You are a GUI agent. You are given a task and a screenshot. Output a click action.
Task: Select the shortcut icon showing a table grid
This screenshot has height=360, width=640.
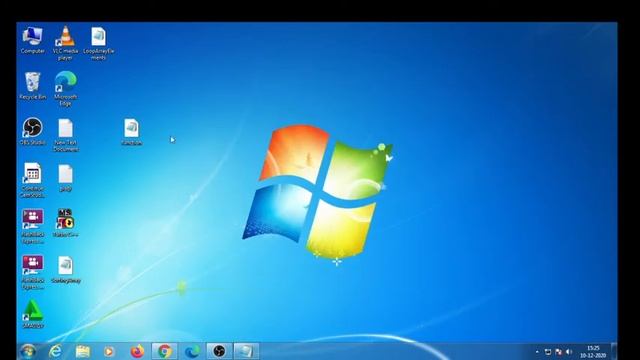(33, 180)
